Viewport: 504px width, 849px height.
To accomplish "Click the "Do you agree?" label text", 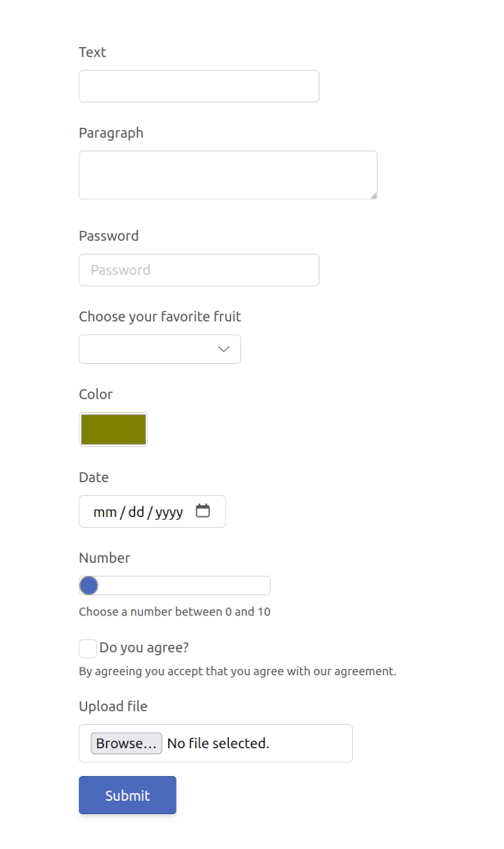I will [144, 647].
